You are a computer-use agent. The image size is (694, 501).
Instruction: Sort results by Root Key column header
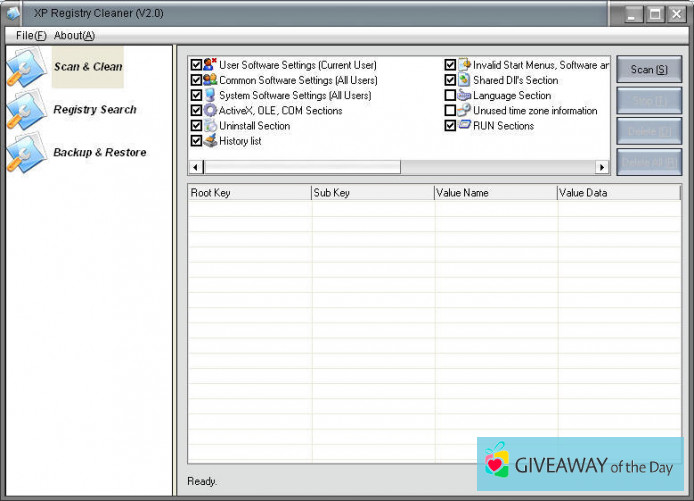(249, 193)
